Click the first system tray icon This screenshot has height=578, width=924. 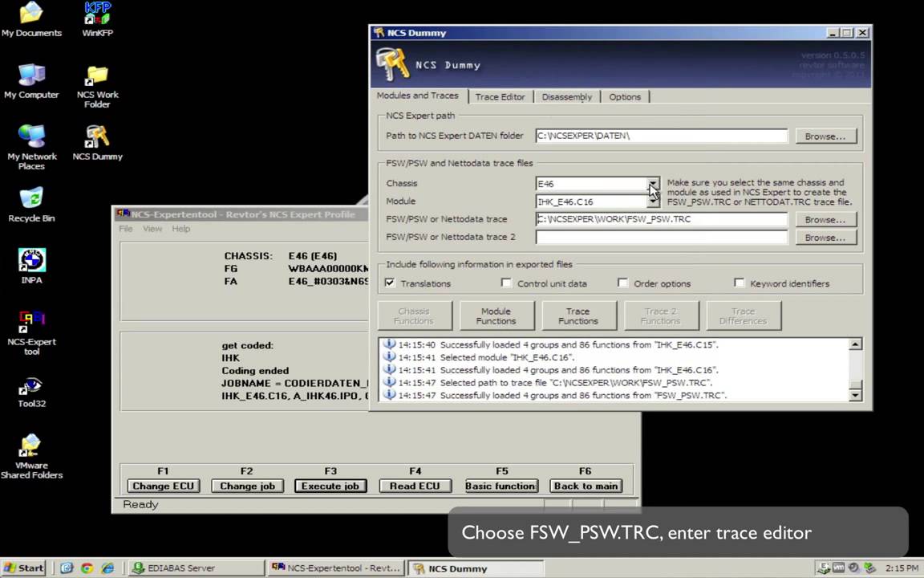point(823,568)
